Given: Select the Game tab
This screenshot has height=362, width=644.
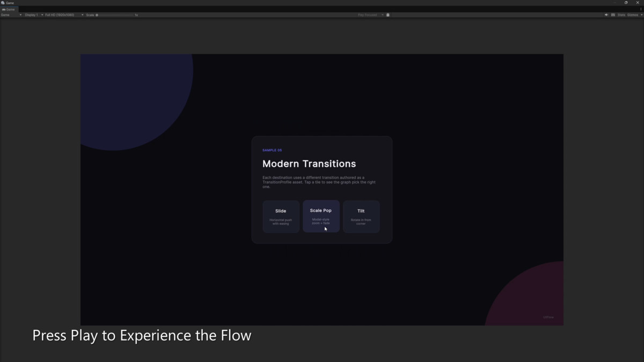Looking at the screenshot, I should pos(9,9).
